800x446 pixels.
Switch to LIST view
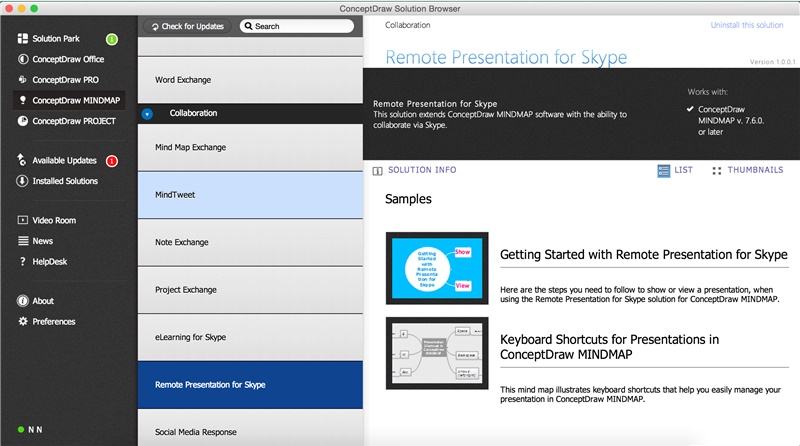[683, 170]
